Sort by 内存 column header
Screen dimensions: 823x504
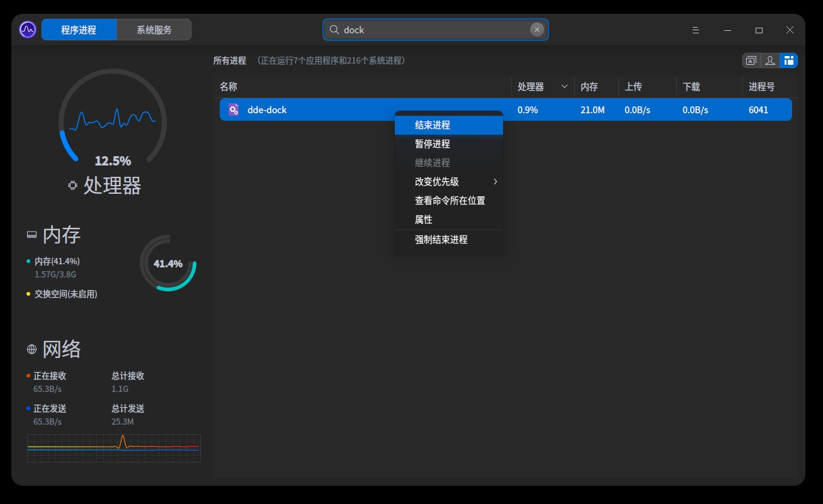(x=596, y=87)
